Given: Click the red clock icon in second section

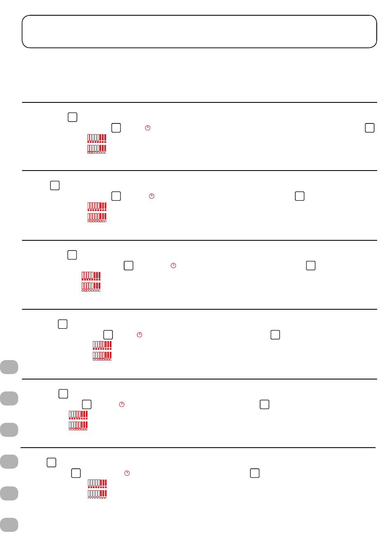Looking at the screenshot, I should click(x=151, y=196).
